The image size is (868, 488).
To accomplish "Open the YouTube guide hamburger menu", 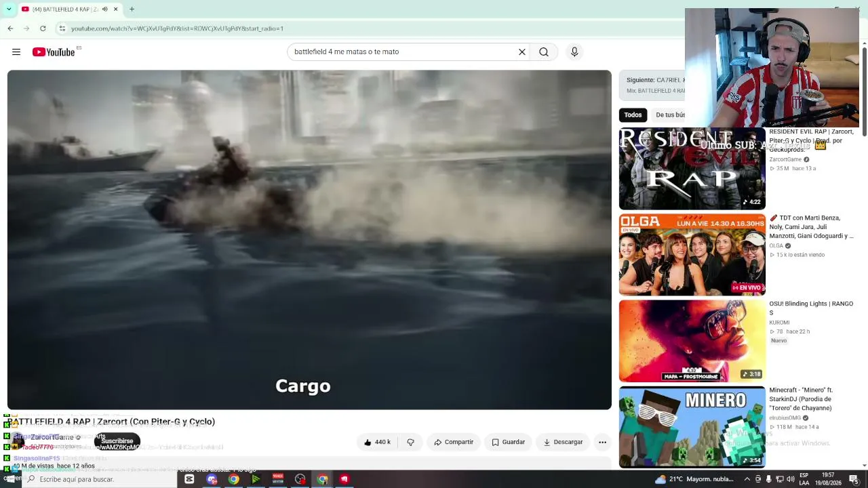I will tap(16, 52).
